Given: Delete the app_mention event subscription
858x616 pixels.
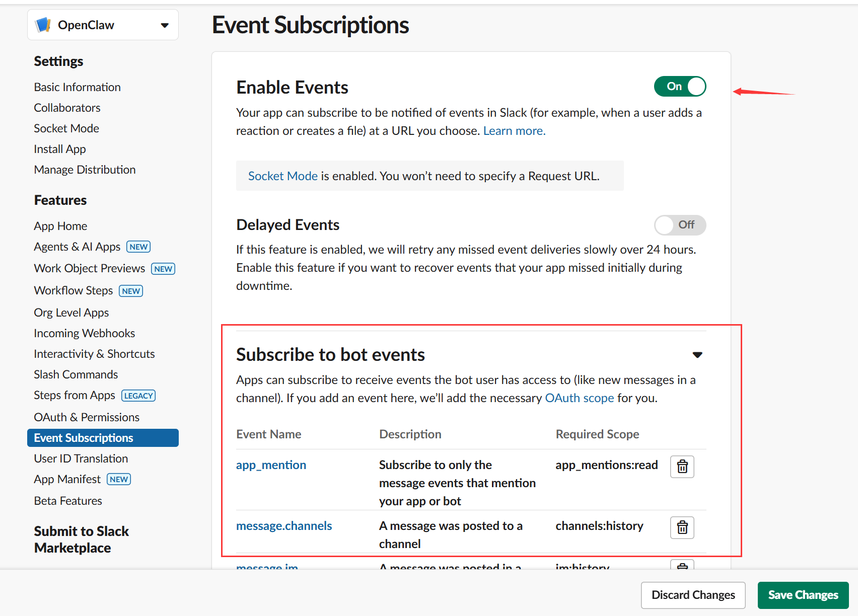Looking at the screenshot, I should (682, 467).
